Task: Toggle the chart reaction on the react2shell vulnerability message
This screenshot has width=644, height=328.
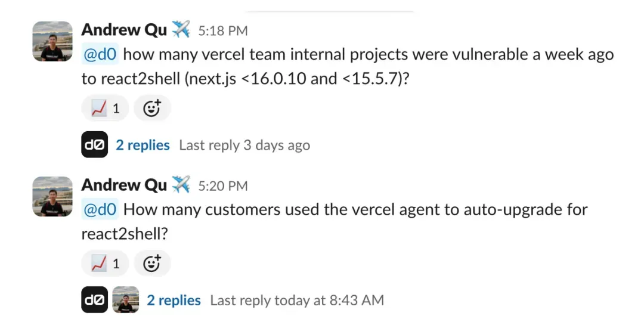Action: pos(105,109)
